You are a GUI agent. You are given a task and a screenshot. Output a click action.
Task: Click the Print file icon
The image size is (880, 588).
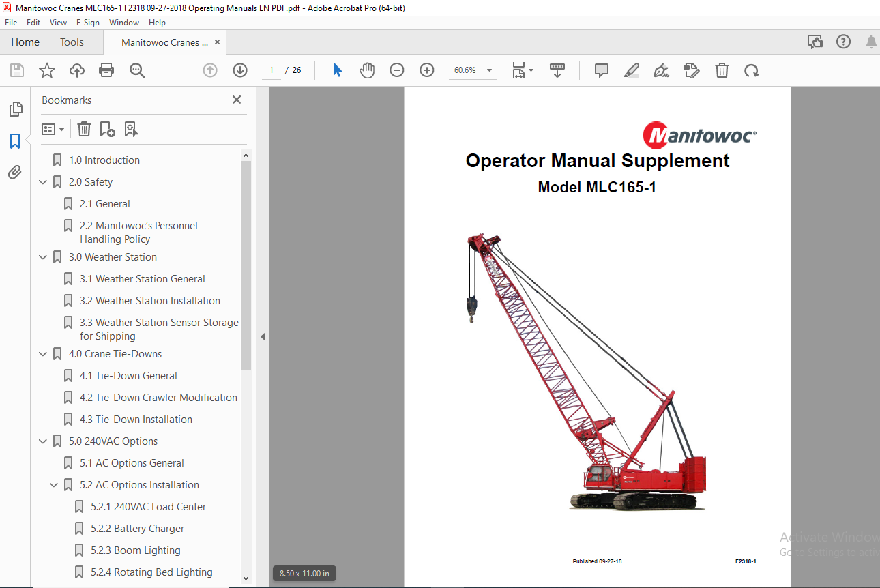pos(106,70)
